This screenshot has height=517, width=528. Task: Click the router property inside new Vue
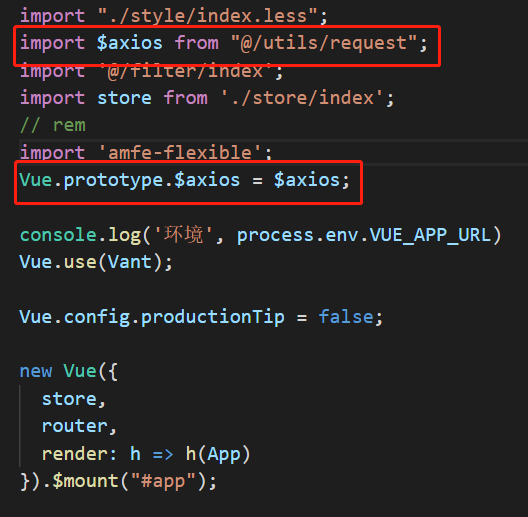point(75,426)
